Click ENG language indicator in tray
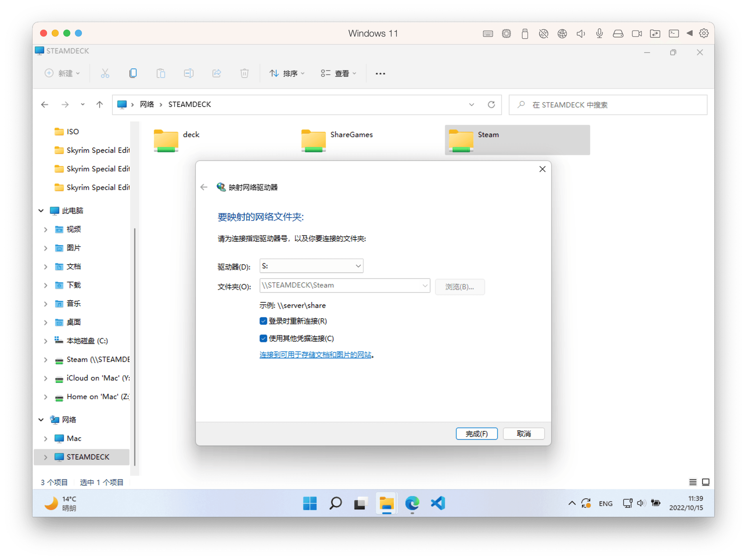747x560 pixels. pos(606,504)
